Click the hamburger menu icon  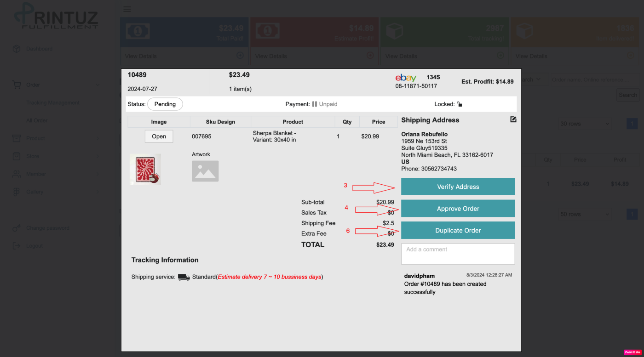coord(127,9)
